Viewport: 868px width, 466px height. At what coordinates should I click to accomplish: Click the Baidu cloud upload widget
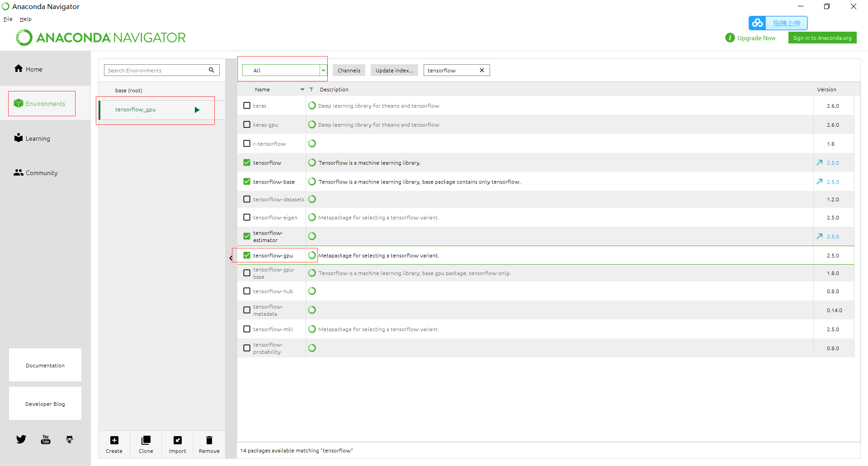tap(778, 23)
